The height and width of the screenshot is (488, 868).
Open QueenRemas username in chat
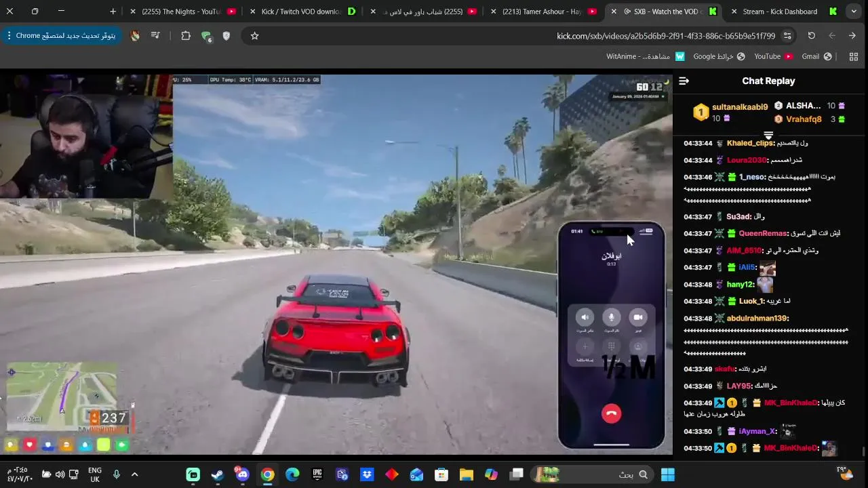click(x=763, y=234)
